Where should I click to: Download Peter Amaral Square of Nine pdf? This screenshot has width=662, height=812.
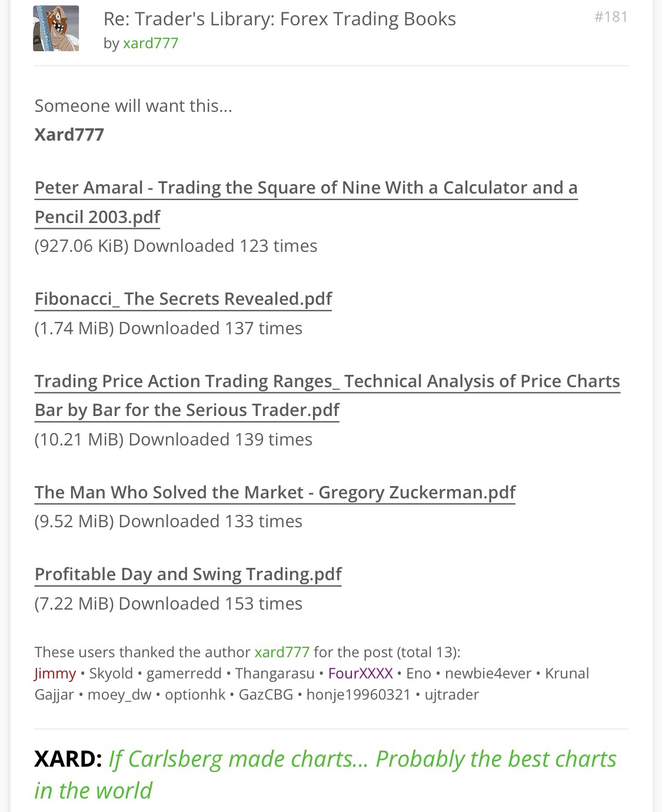point(305,188)
